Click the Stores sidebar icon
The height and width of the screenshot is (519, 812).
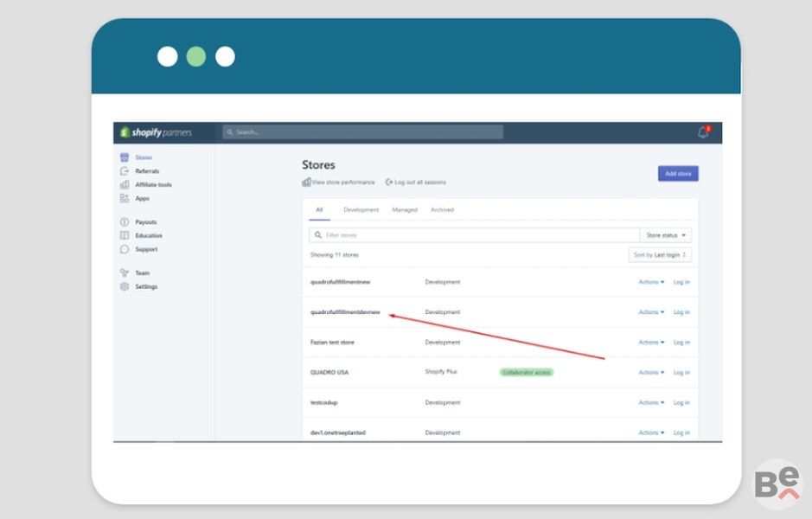125,157
